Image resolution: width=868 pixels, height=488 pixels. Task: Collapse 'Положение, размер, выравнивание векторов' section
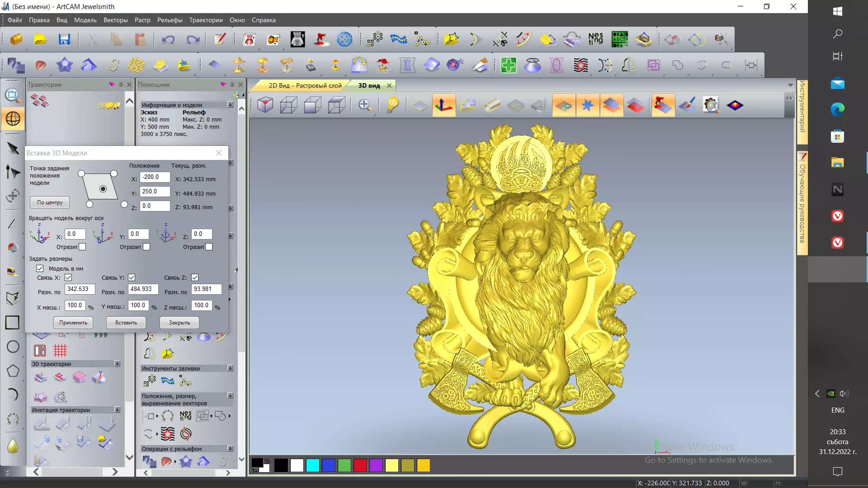tap(230, 395)
